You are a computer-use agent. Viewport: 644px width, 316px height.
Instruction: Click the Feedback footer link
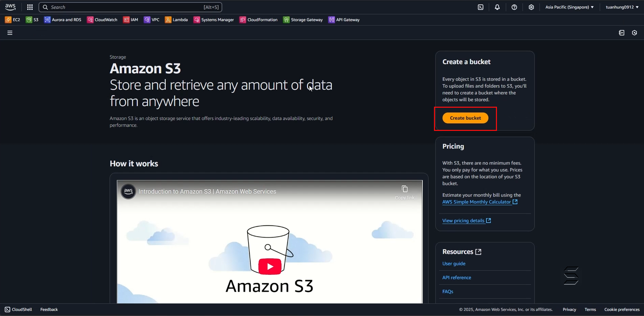tap(49, 310)
